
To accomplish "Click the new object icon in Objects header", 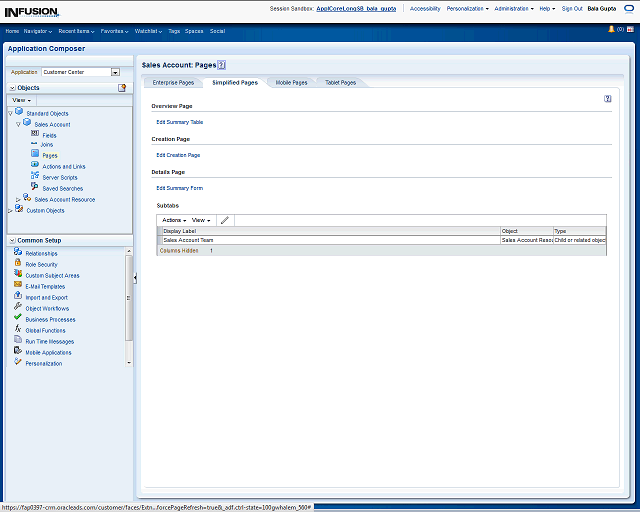I will [x=122, y=88].
